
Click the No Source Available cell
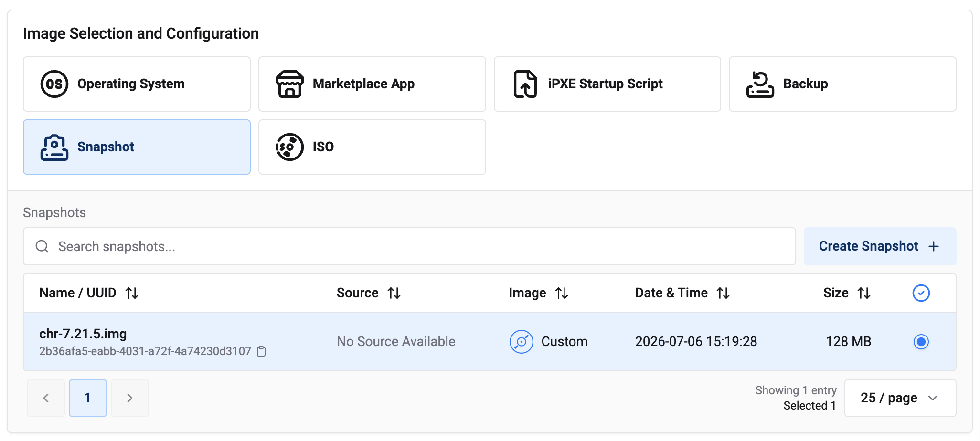coord(396,342)
